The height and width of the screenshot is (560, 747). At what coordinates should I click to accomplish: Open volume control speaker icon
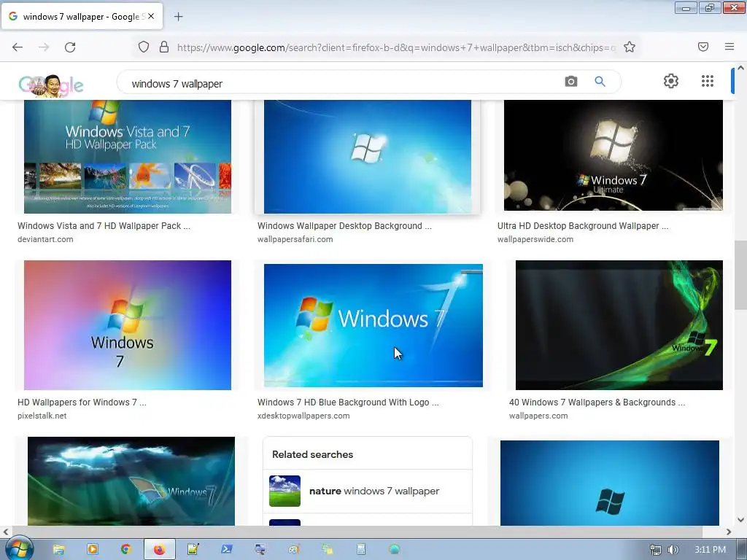pos(673,550)
